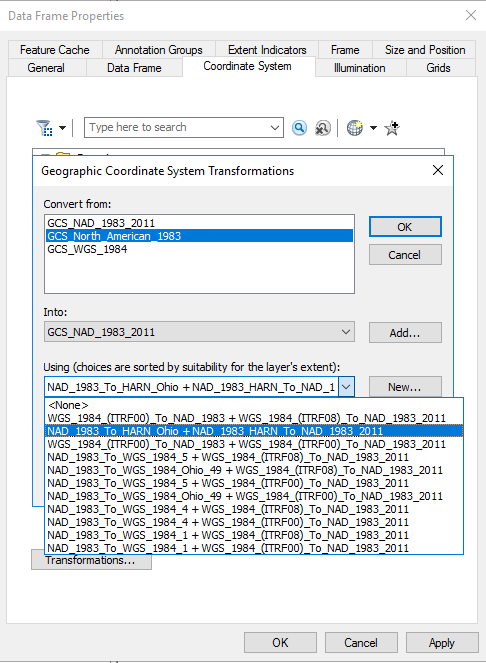Click Apply in Data Frame Properties
Viewport: 486px width, 663px height.
tap(442, 643)
